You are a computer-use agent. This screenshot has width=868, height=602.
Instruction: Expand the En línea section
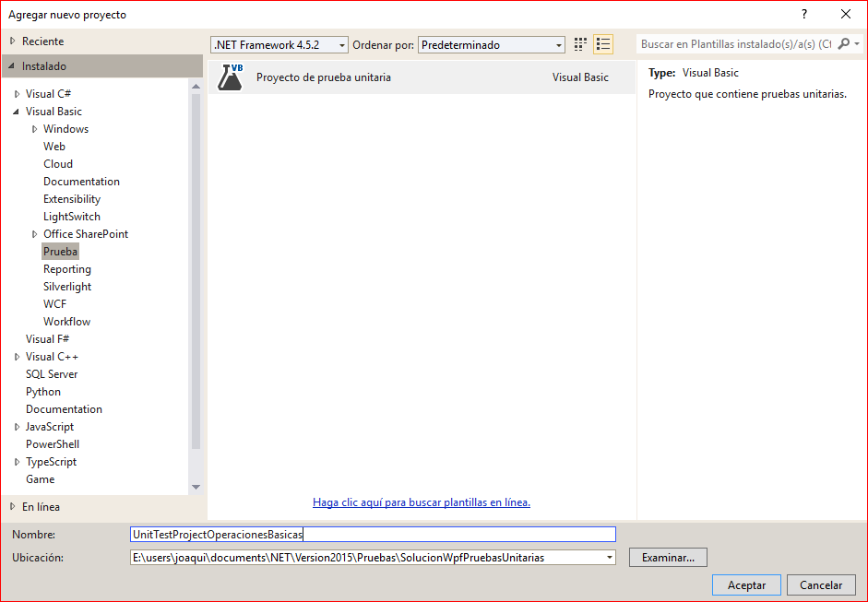coord(13,506)
